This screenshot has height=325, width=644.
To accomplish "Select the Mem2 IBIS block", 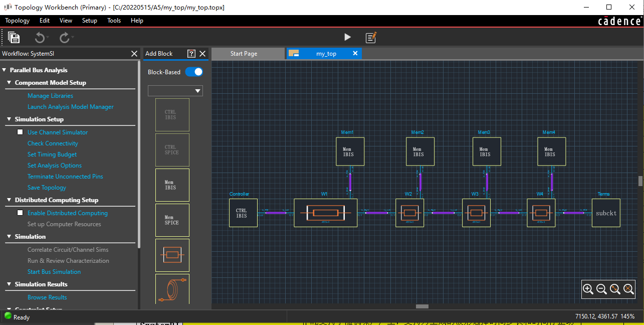I will pyautogui.click(x=420, y=151).
